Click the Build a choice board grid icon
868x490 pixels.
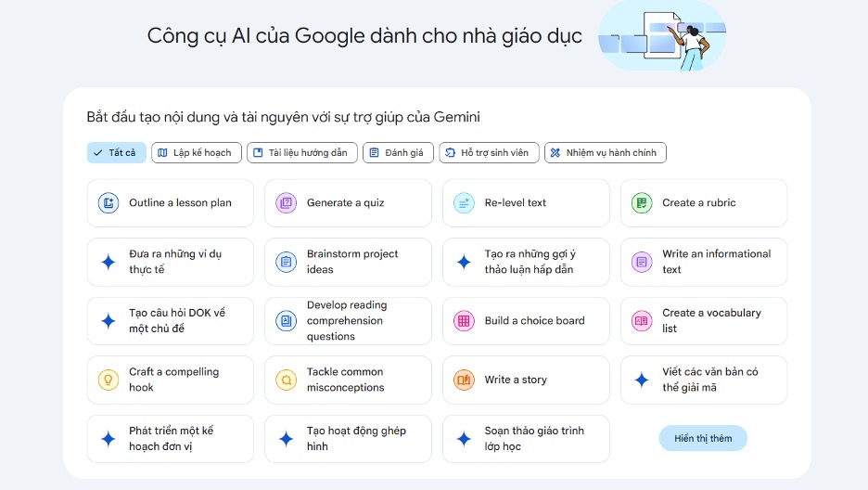click(x=464, y=321)
